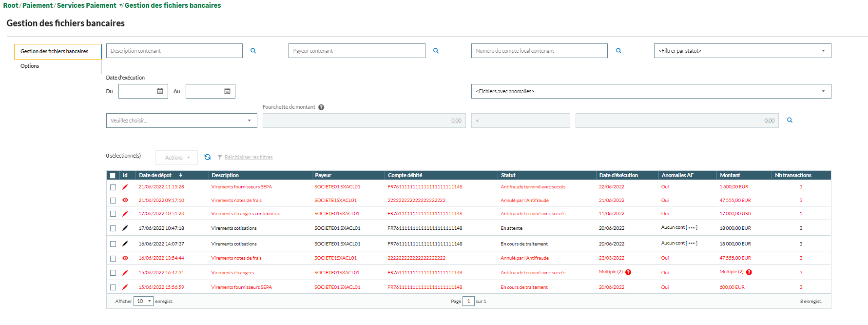Screen dimensions: 868x325
Task: Edit the Virements fournisseurs SEPA 21/06/2022 row
Action: (x=125, y=187)
